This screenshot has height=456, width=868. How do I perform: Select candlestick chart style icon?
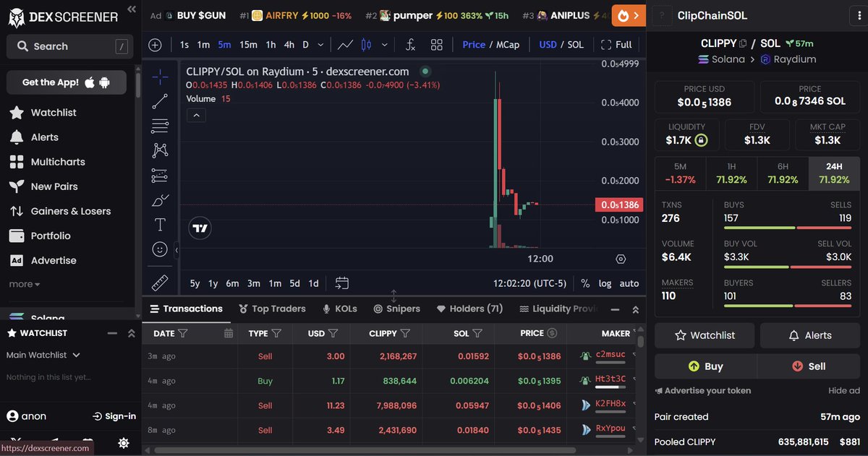(366, 45)
